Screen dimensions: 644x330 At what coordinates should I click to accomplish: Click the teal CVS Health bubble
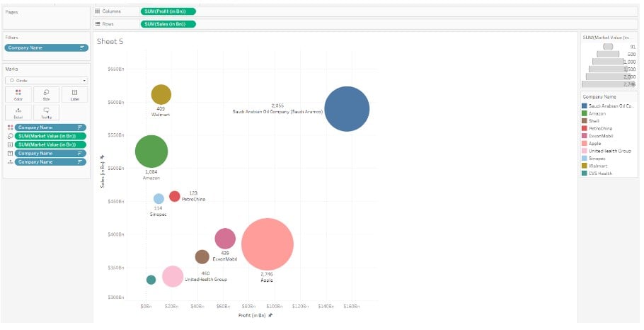pos(151,280)
